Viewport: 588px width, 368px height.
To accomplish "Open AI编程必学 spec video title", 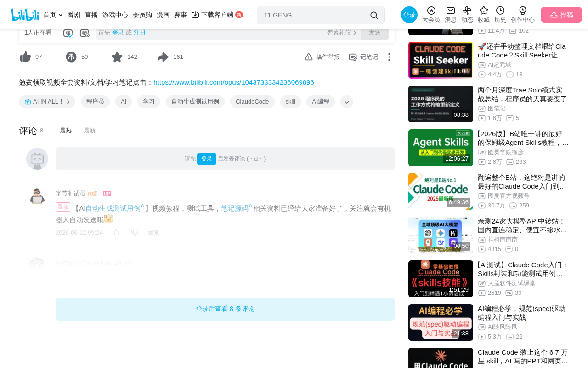I will [523, 313].
